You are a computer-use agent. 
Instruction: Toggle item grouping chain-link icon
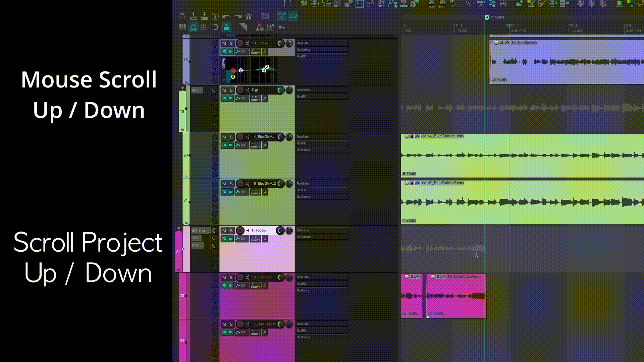(293, 16)
